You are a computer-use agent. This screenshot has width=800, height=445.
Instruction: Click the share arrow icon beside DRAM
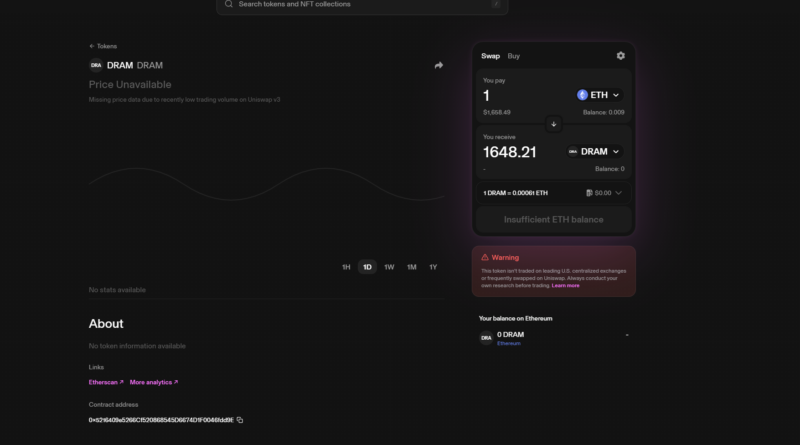pos(438,66)
